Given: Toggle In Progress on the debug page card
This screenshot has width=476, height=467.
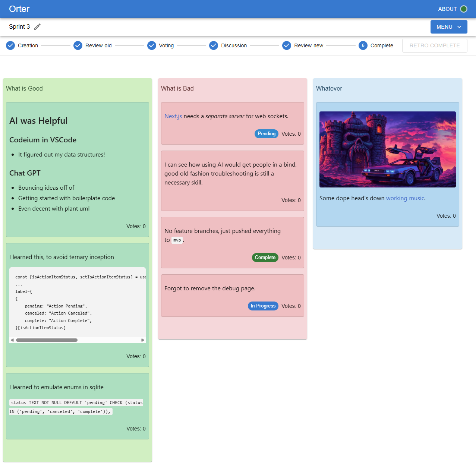Looking at the screenshot, I should (263, 306).
